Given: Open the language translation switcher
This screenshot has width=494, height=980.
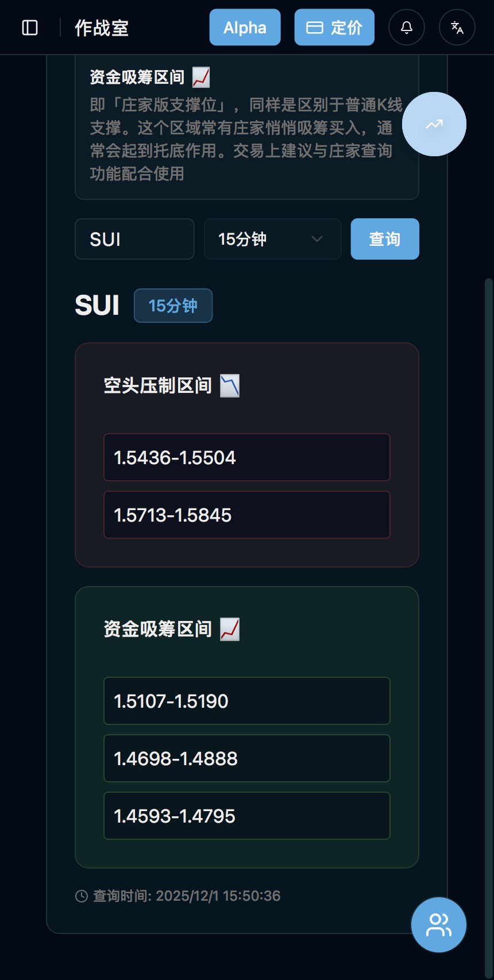Looking at the screenshot, I should [457, 27].
